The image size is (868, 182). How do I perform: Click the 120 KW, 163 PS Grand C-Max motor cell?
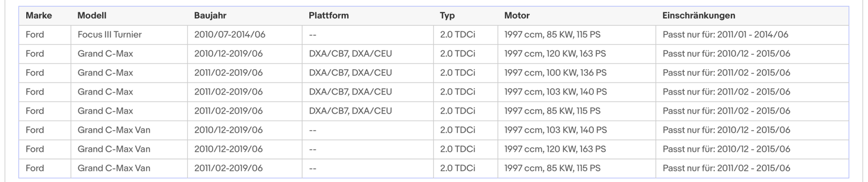pos(577,54)
